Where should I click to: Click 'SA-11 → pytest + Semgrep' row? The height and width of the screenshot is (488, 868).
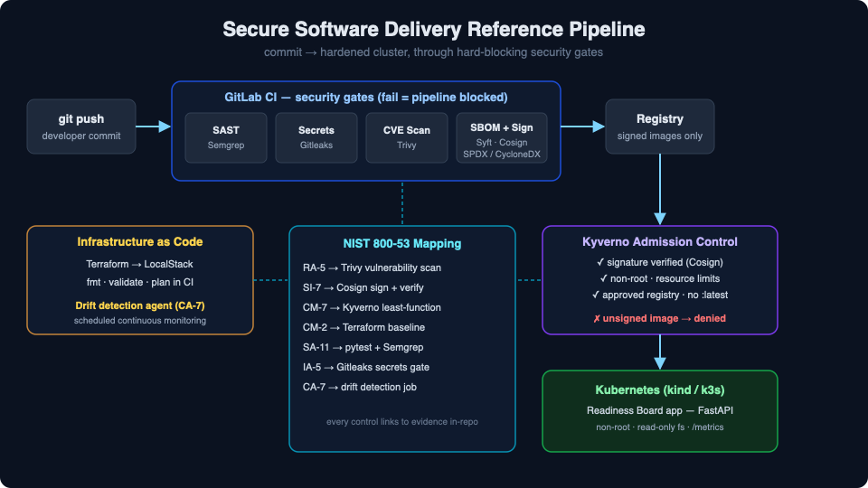[x=363, y=347]
